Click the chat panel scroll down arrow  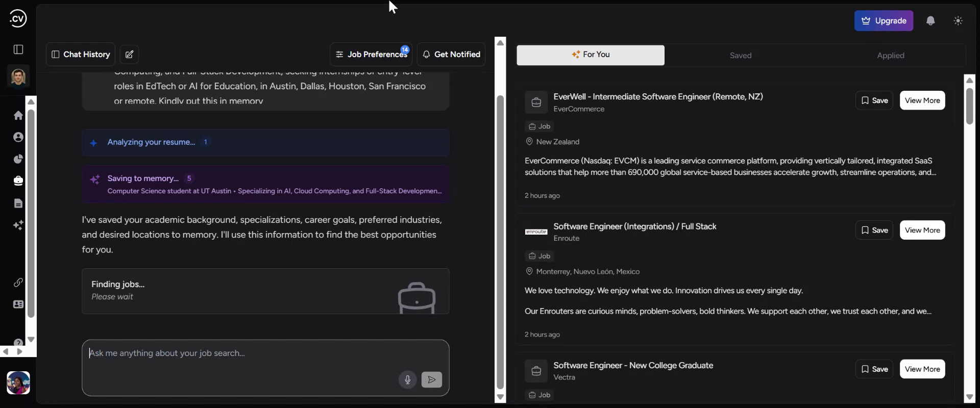(500, 397)
